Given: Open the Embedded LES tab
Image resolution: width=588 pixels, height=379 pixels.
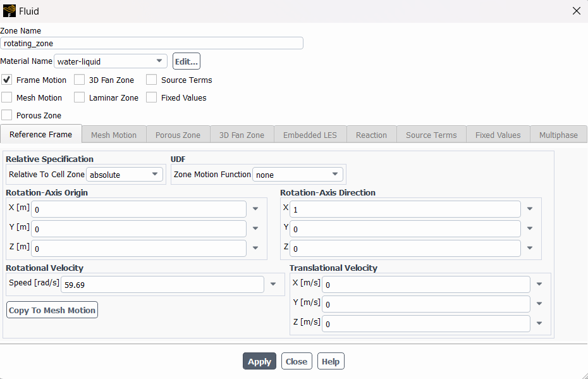Looking at the screenshot, I should [x=310, y=135].
